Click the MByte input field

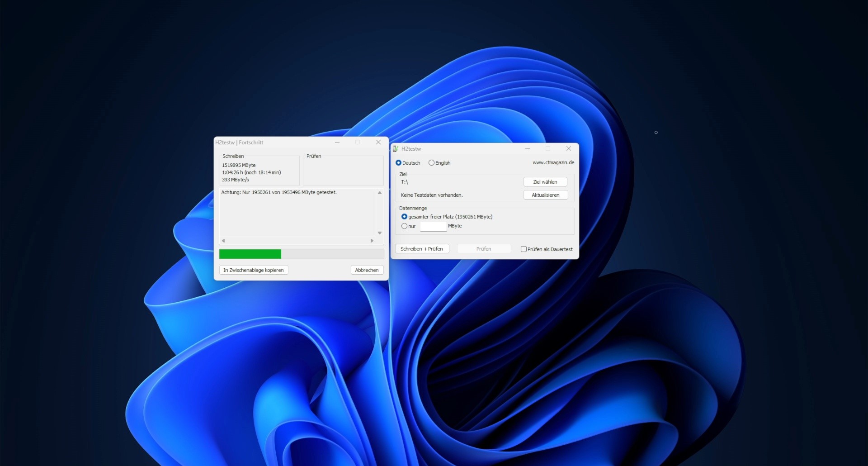click(x=433, y=226)
